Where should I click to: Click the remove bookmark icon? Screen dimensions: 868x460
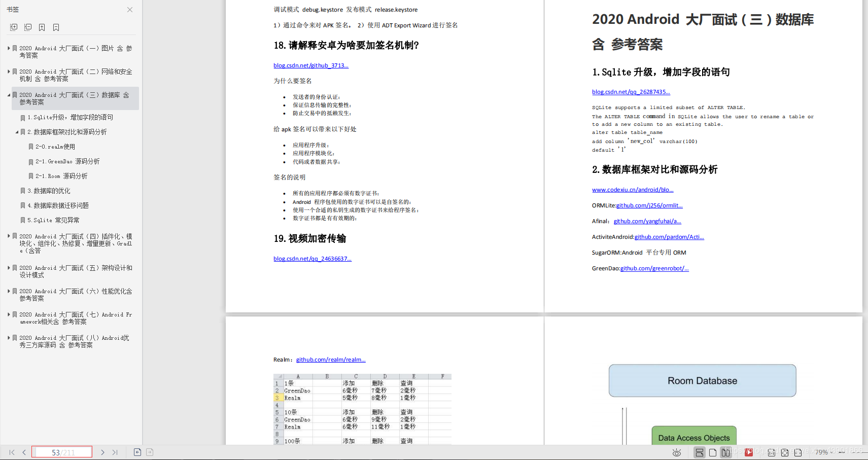(56, 27)
